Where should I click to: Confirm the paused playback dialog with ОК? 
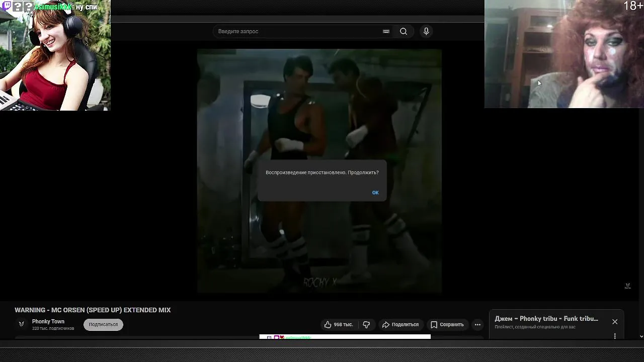375,193
